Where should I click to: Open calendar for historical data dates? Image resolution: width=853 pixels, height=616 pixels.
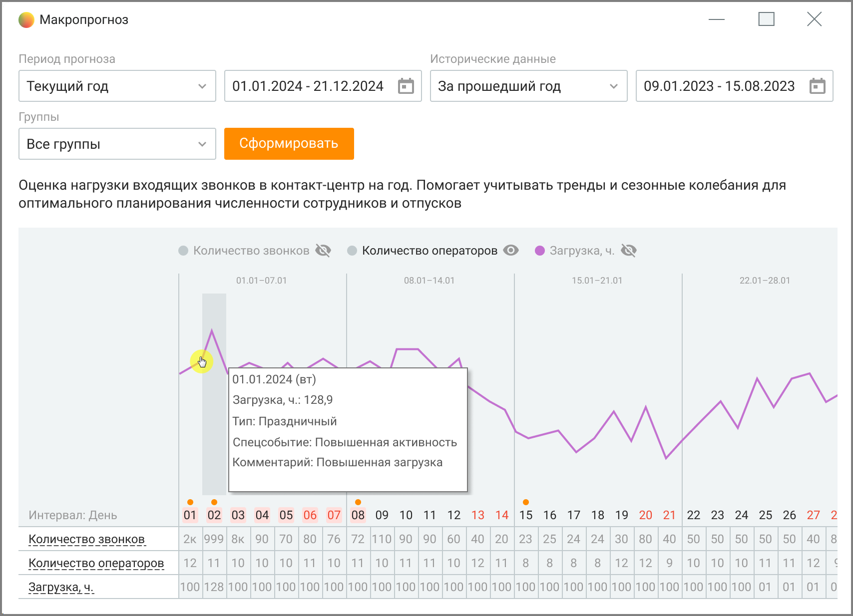pos(817,86)
